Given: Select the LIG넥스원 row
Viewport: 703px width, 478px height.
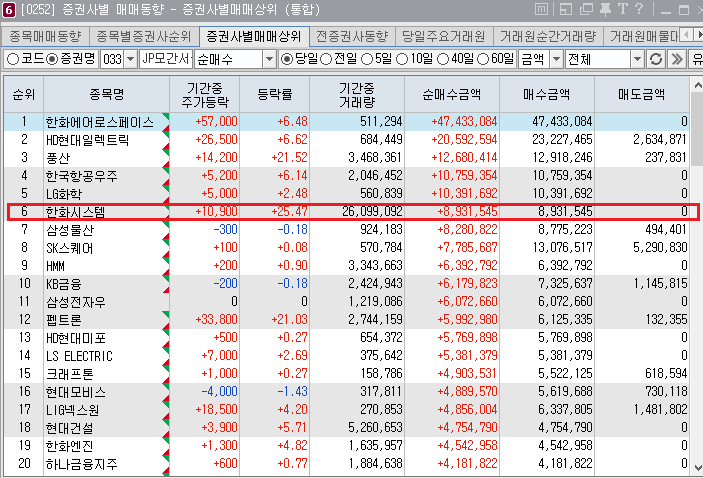Looking at the screenshot, I should pos(347,409).
